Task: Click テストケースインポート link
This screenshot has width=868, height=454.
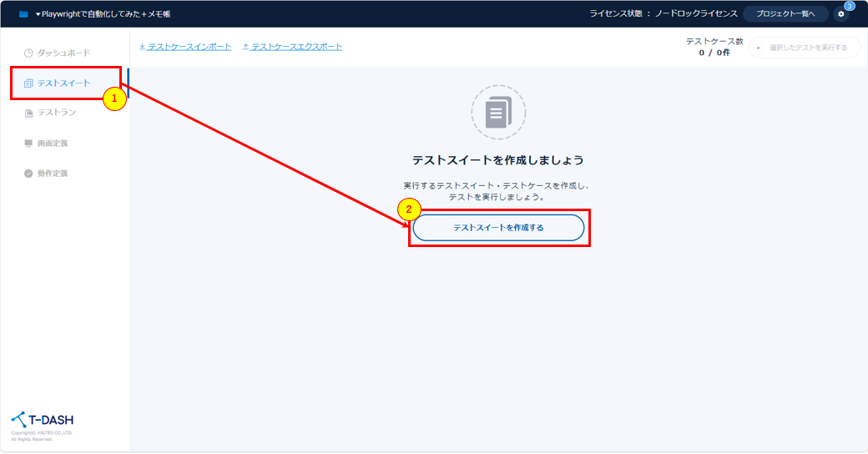Action: (185, 47)
